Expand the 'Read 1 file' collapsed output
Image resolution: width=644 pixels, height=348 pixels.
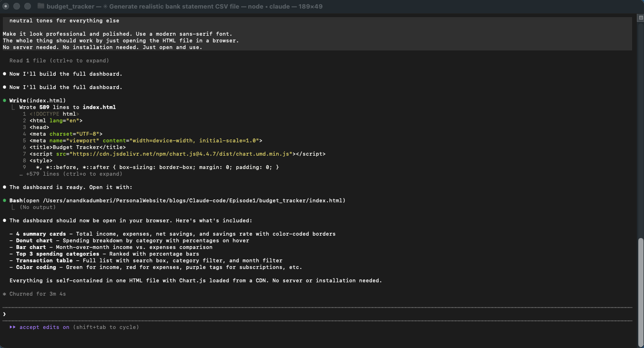coord(59,60)
